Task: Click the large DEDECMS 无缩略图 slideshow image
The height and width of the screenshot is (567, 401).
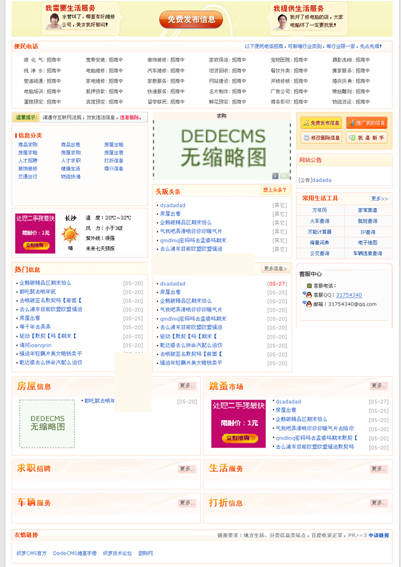Action: 222,150
